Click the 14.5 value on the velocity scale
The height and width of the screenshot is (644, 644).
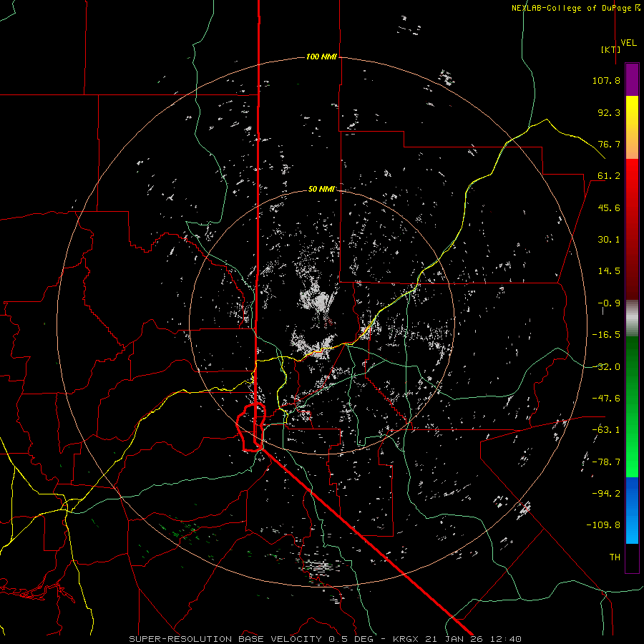609,271
